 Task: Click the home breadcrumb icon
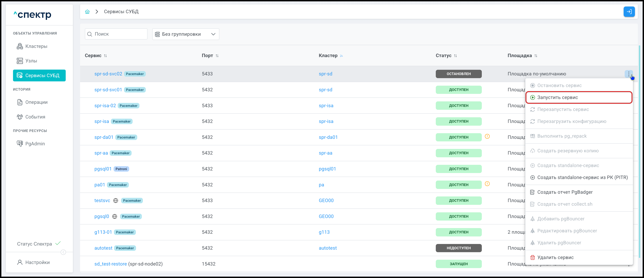point(87,12)
